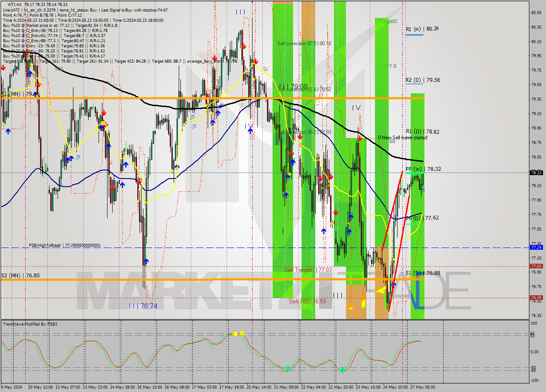Select the 79.35 price axis label
Image resolution: width=546 pixels, height=392 pixels.
[x=536, y=99]
